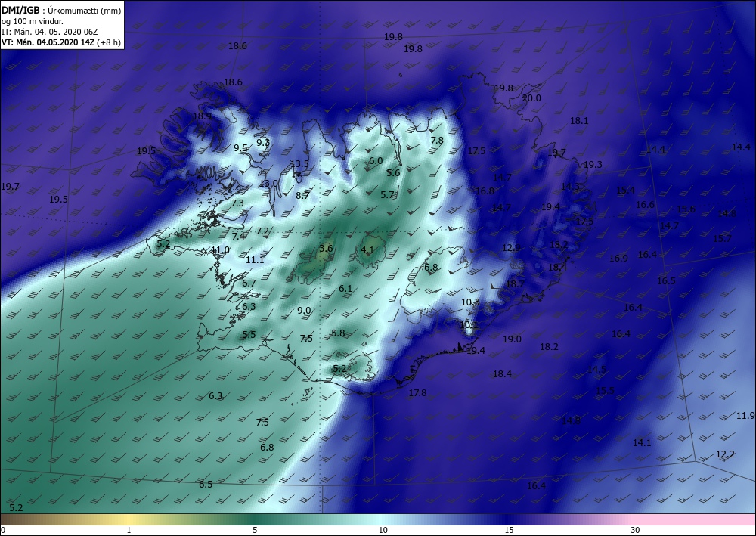Click the map value 18.7
This screenshot has height=536, width=756.
click(x=514, y=284)
